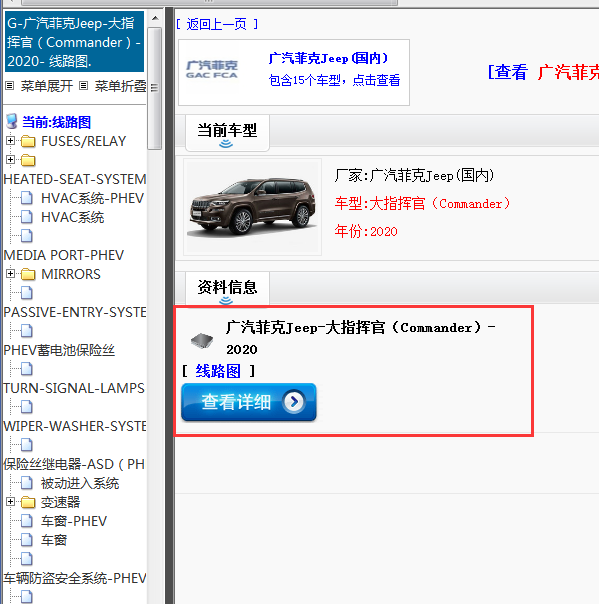
Task: Click the PASSIVE-ENTRY-SYSTEM document icon
Action: click(x=27, y=293)
